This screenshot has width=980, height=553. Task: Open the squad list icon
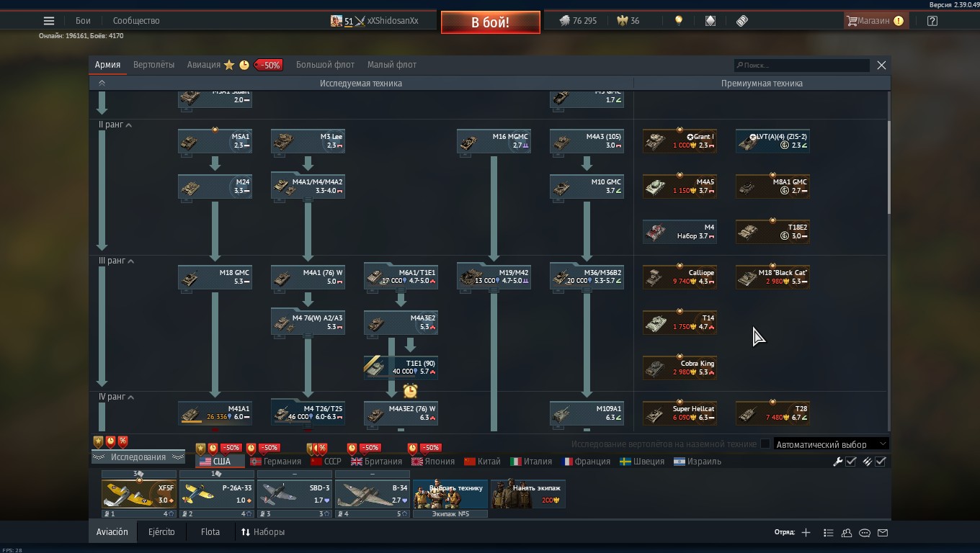coord(828,532)
